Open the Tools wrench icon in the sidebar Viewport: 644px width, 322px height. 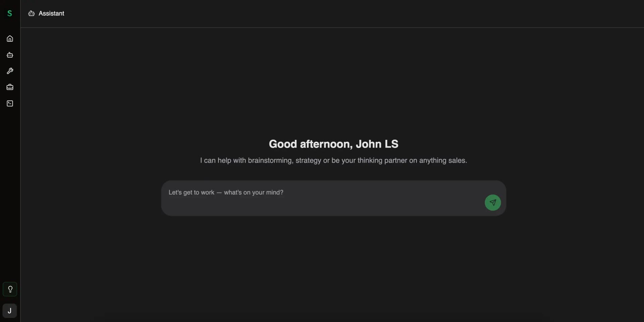tap(10, 71)
